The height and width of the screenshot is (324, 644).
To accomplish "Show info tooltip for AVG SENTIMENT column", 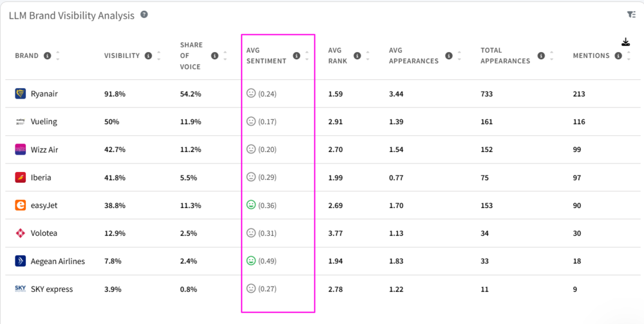I will point(296,55).
